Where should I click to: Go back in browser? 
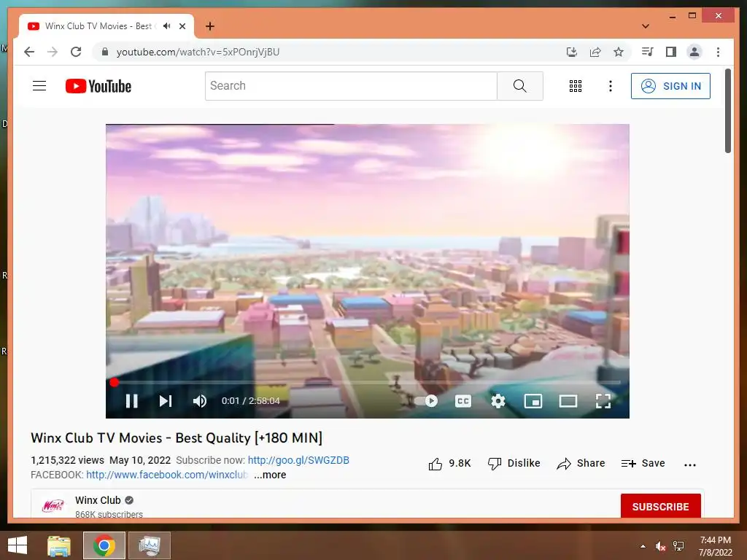(x=29, y=52)
